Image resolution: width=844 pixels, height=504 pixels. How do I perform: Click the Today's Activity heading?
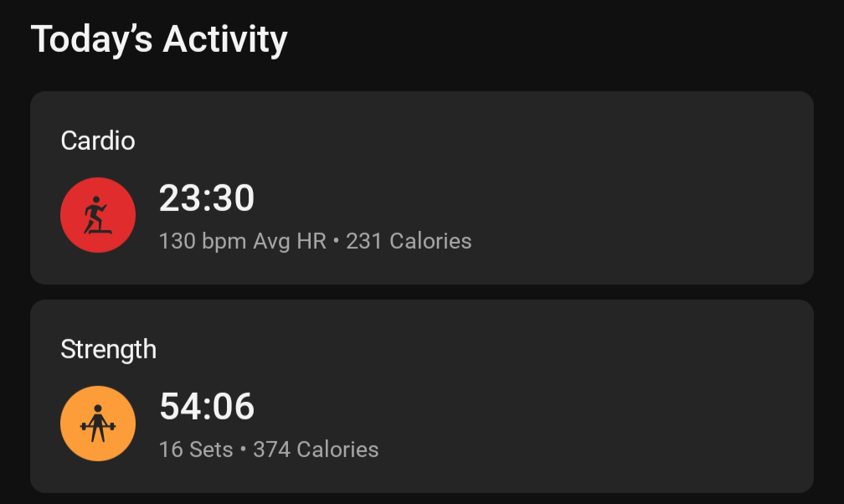(159, 40)
